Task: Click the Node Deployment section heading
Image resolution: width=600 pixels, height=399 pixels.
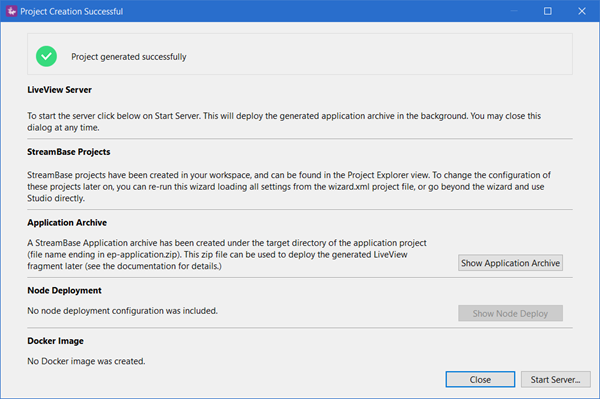Action: click(x=64, y=290)
